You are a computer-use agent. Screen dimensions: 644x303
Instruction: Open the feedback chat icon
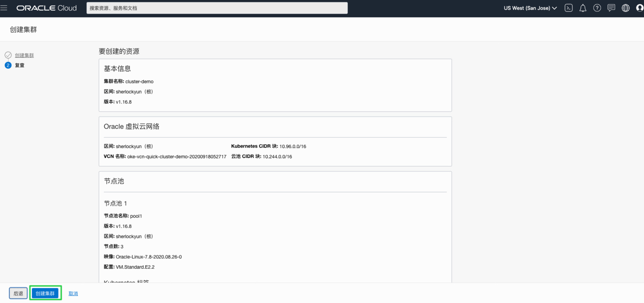click(611, 8)
